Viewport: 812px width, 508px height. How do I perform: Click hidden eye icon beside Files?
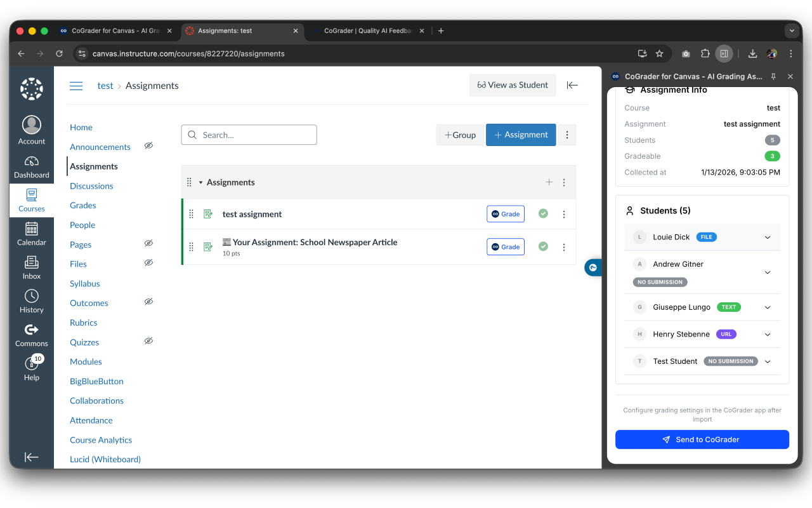(148, 262)
